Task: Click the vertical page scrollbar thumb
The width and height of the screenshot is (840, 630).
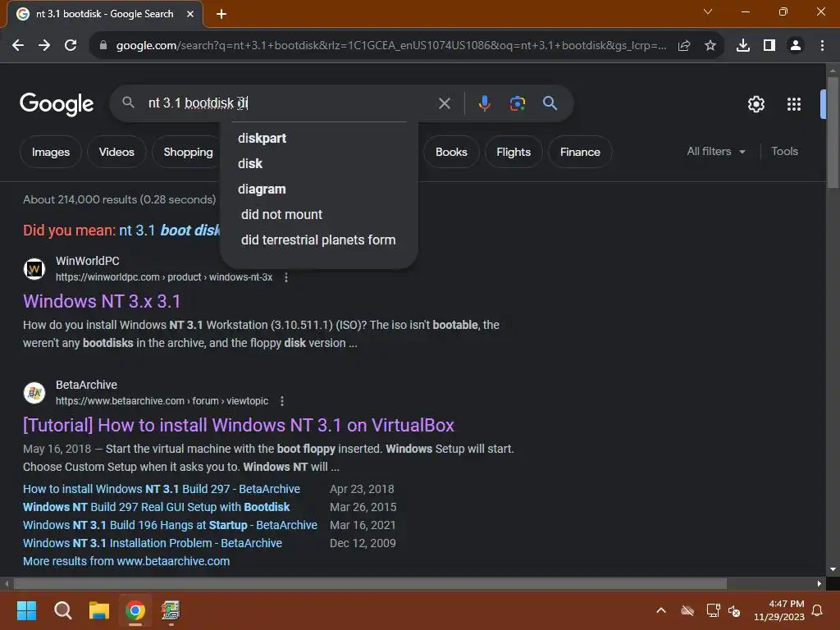Action: tap(833, 132)
